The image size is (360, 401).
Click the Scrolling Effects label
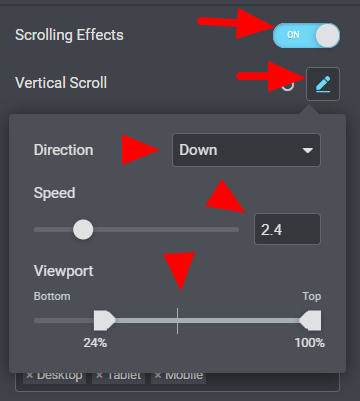69,35
